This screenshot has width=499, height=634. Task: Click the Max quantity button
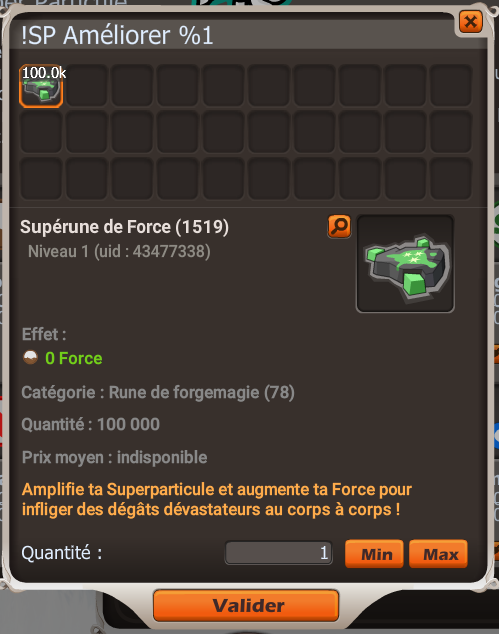pyautogui.click(x=438, y=554)
